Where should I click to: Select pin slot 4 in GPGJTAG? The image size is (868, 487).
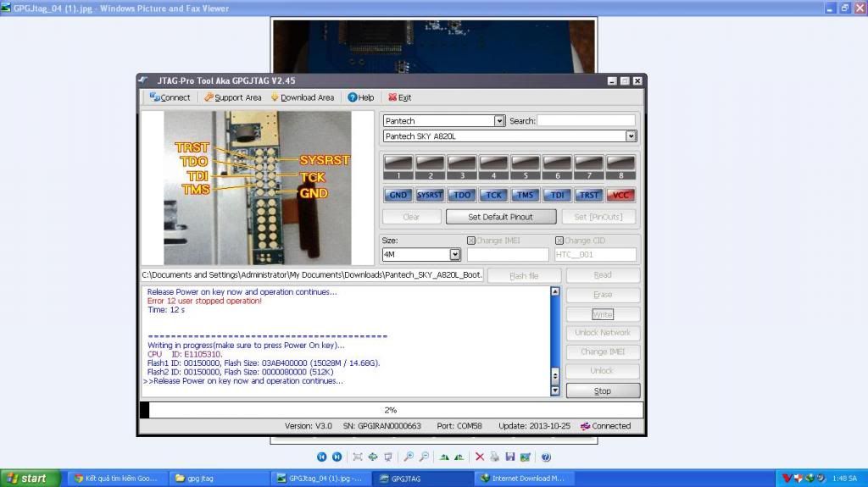click(x=493, y=167)
